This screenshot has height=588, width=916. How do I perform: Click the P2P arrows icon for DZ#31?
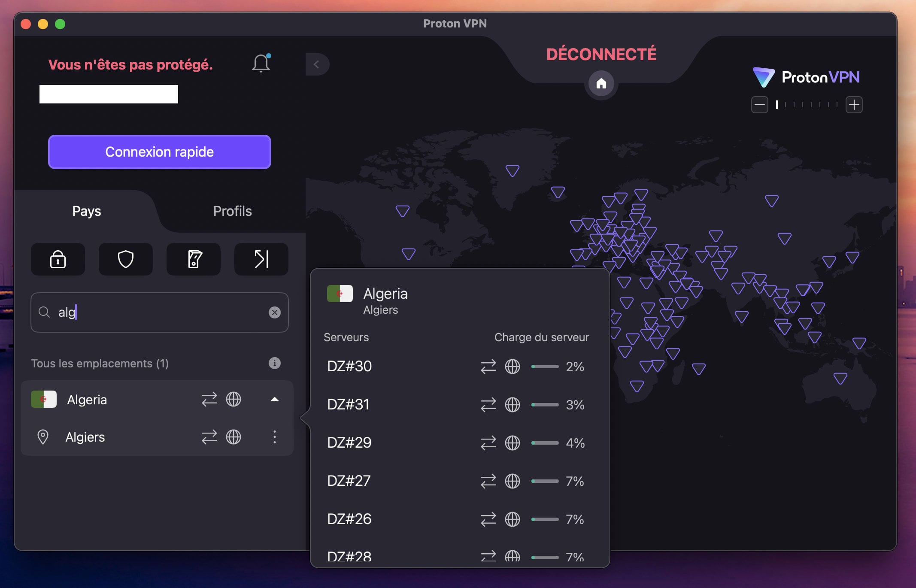click(488, 405)
